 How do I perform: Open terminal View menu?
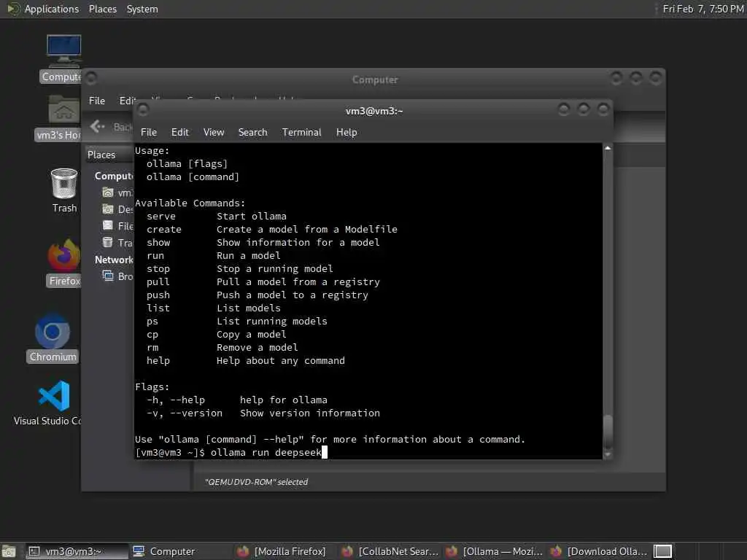point(214,133)
